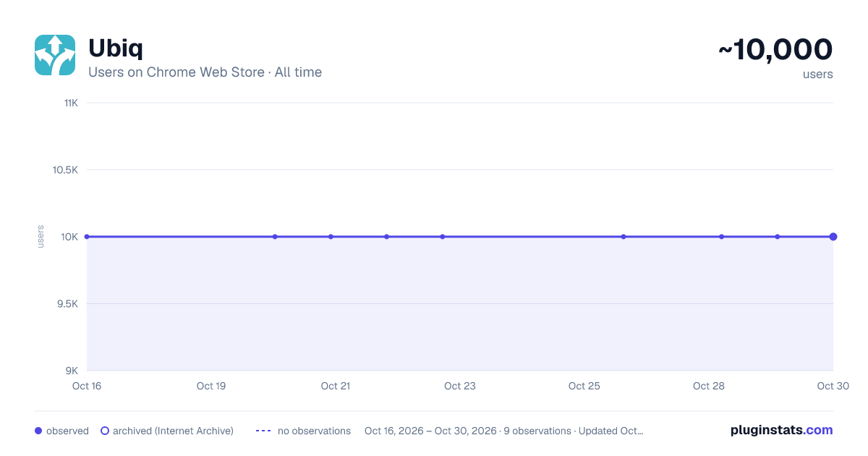Click the 10K y-axis label

click(x=69, y=237)
